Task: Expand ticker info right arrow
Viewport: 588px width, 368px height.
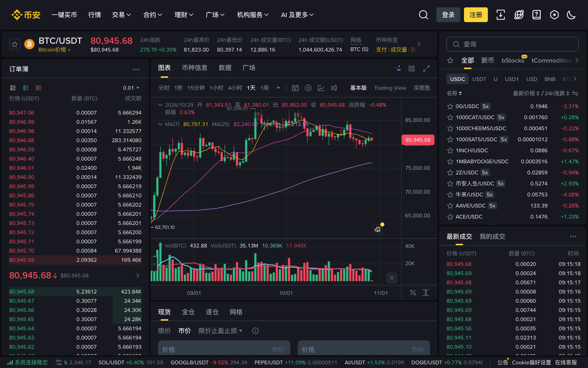Action: 419,44
